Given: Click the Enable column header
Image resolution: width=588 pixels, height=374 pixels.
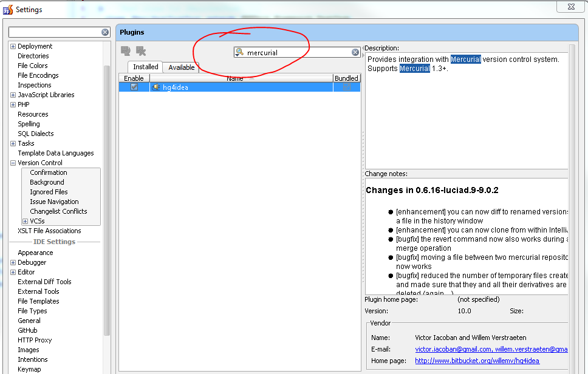Looking at the screenshot, I should 134,78.
